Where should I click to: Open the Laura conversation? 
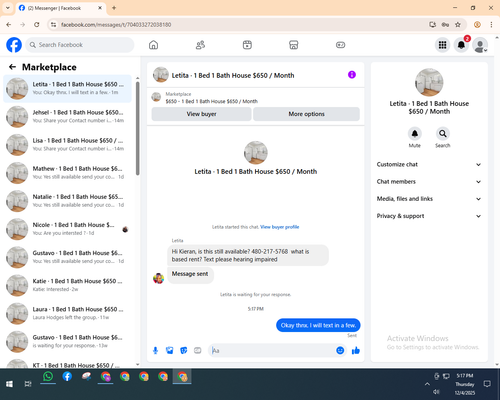pyautogui.click(x=67, y=313)
